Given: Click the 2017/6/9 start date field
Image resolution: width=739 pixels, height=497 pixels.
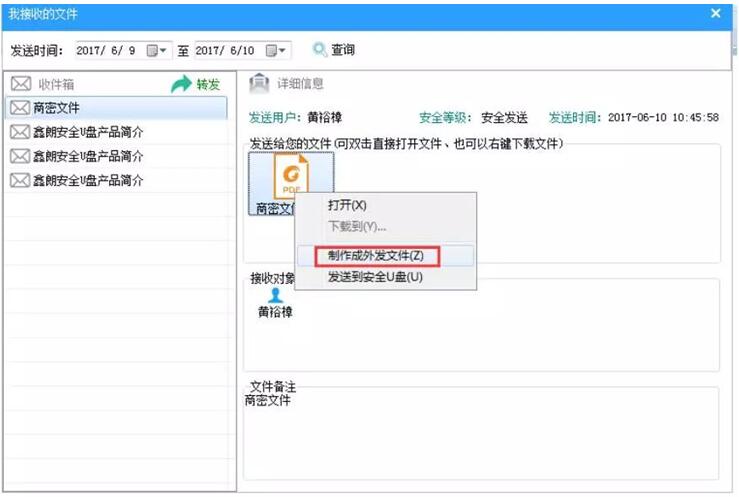Looking at the screenshot, I should pos(108,50).
